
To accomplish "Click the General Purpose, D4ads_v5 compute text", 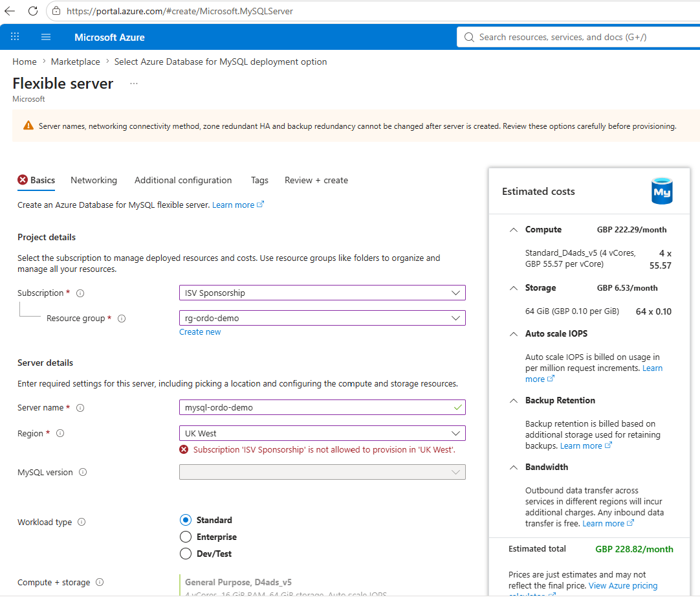I will [238, 582].
